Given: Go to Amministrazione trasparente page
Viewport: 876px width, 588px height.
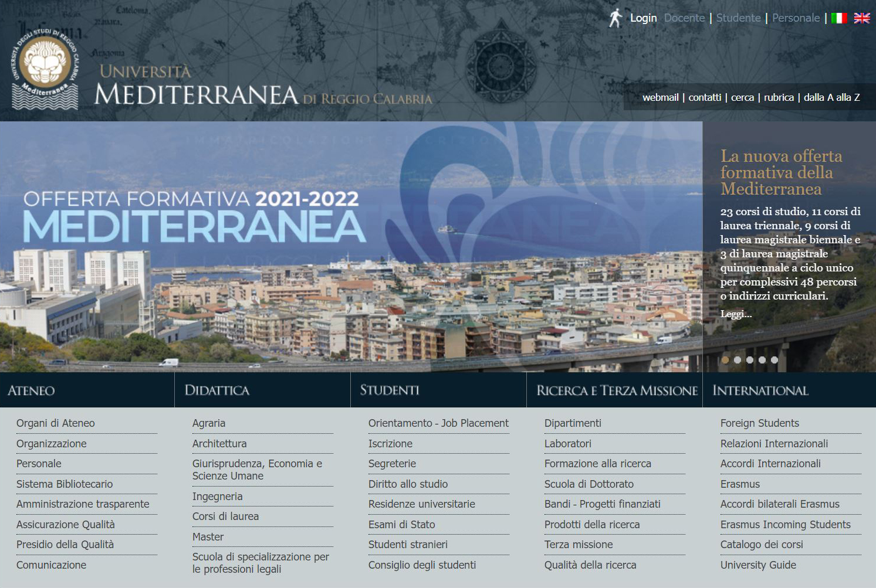Looking at the screenshot, I should click(83, 504).
